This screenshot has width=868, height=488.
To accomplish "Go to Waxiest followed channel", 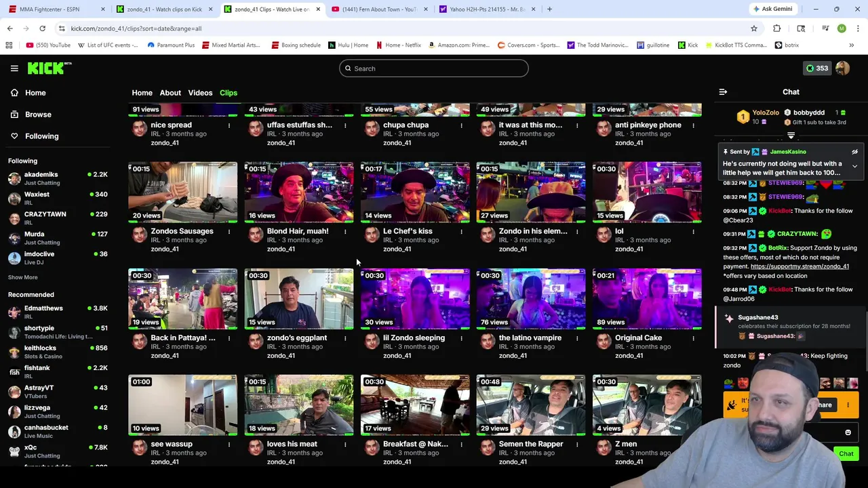I will coord(57,198).
